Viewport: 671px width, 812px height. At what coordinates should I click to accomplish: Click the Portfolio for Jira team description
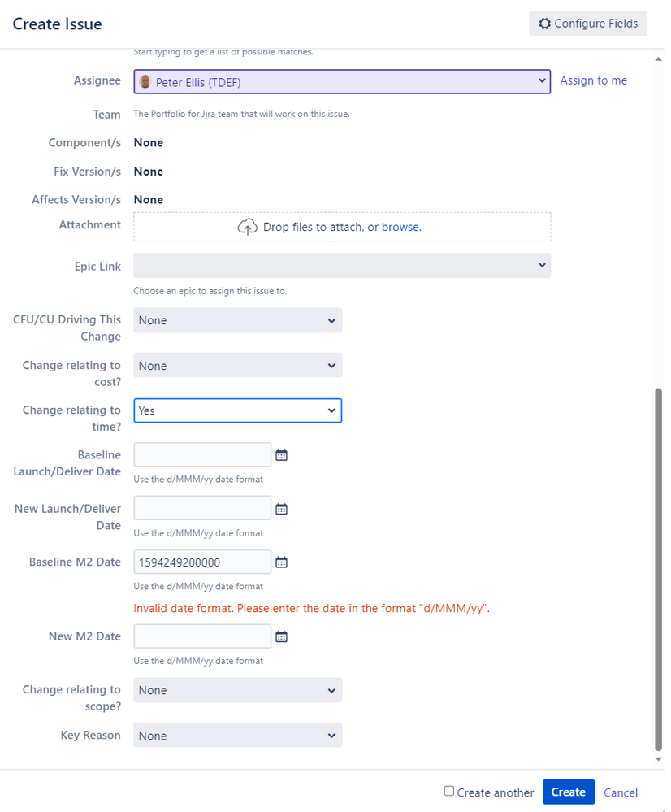pyautogui.click(x=242, y=114)
